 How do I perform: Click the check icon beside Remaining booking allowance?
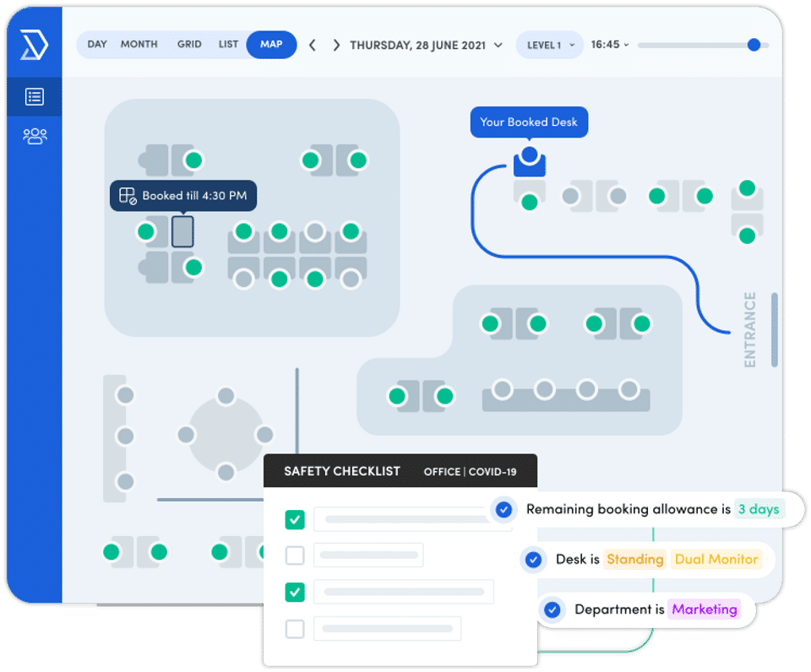pyautogui.click(x=503, y=510)
